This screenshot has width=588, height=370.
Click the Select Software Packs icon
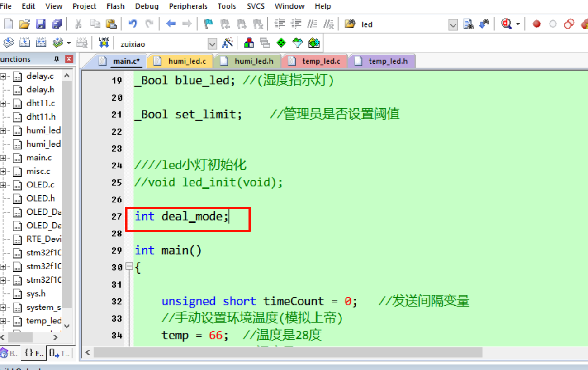pyautogui.click(x=298, y=43)
